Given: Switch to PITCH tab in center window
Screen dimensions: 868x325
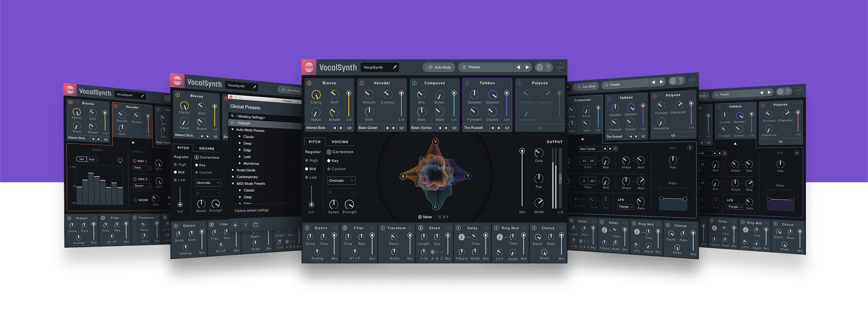Looking at the screenshot, I should tap(315, 142).
